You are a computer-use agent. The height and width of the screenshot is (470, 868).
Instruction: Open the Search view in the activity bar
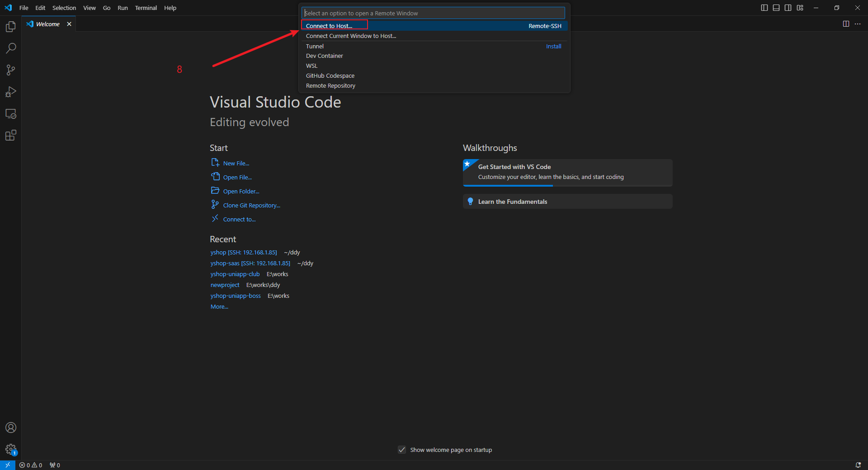pyautogui.click(x=11, y=48)
